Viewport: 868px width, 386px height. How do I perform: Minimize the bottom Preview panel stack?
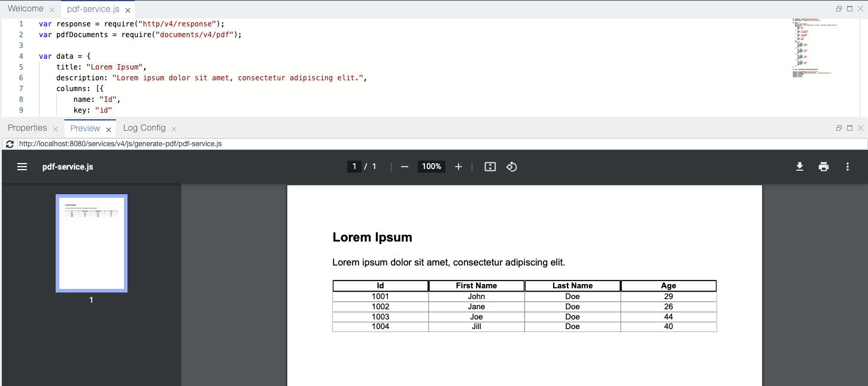coord(839,128)
